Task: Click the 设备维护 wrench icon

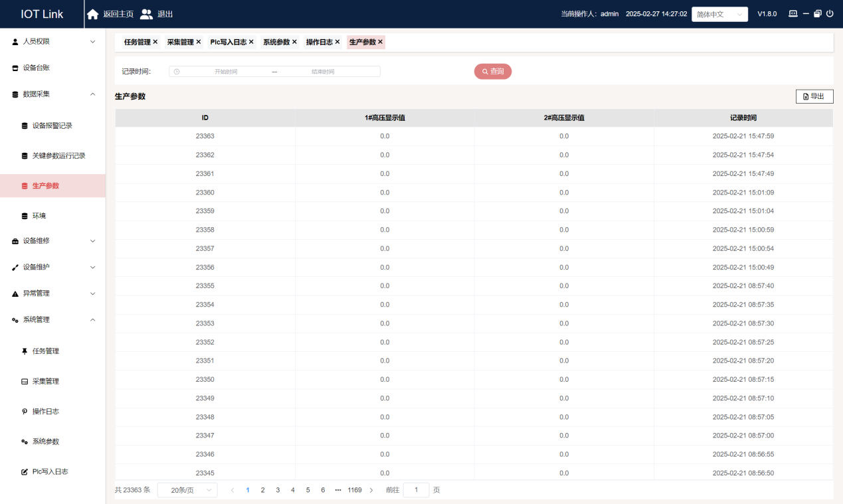Action: click(15, 267)
